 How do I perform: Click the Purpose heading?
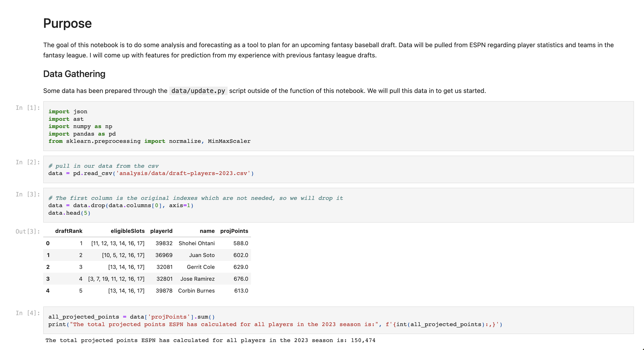[67, 23]
